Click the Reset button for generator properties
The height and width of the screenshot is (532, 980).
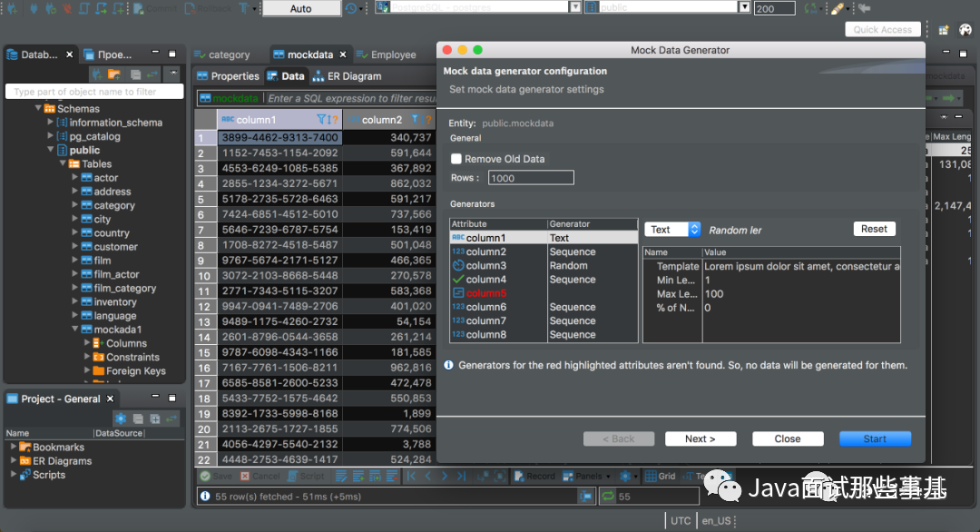(x=875, y=229)
